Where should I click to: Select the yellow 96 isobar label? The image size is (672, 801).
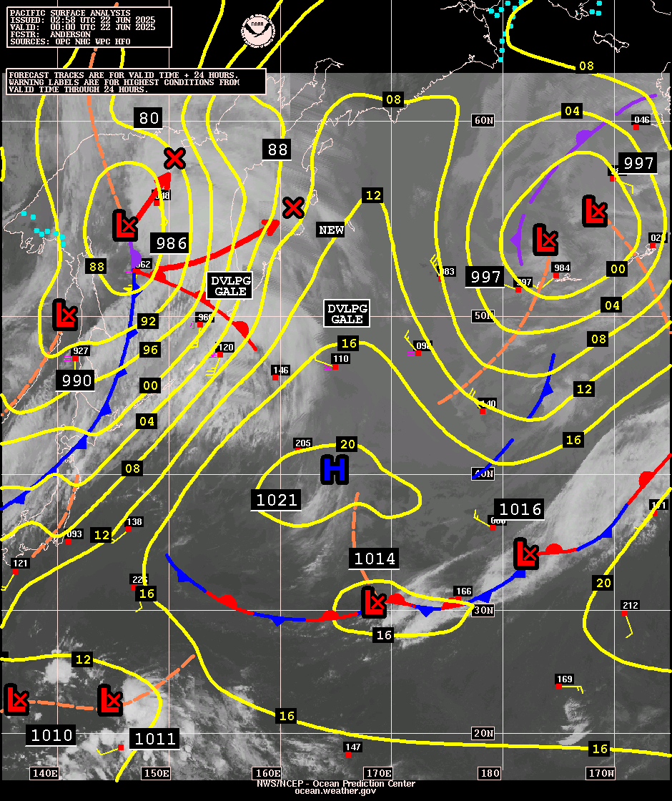[x=151, y=350]
